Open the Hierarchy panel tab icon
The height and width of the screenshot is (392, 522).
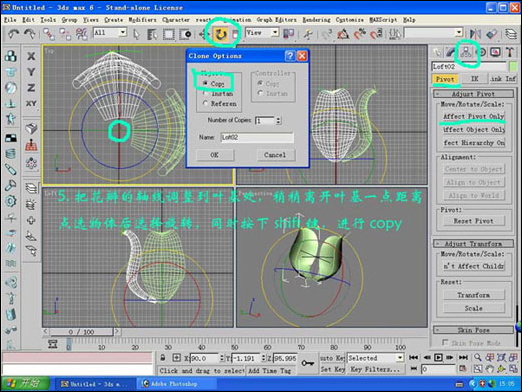(466, 52)
